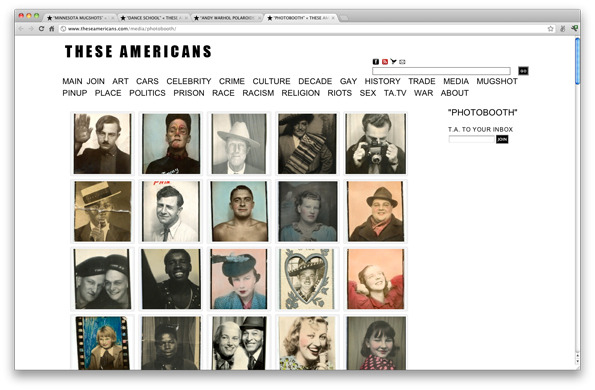Go to the TRADE section
The width and height of the screenshot is (595, 390).
pos(422,81)
